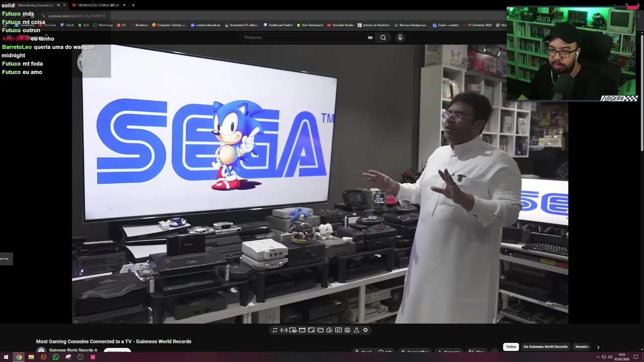Click the SEGA video player area

point(320,184)
